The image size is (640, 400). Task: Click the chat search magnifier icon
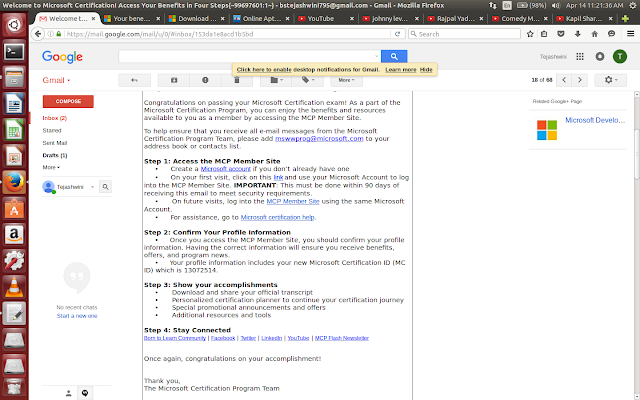[x=105, y=187]
